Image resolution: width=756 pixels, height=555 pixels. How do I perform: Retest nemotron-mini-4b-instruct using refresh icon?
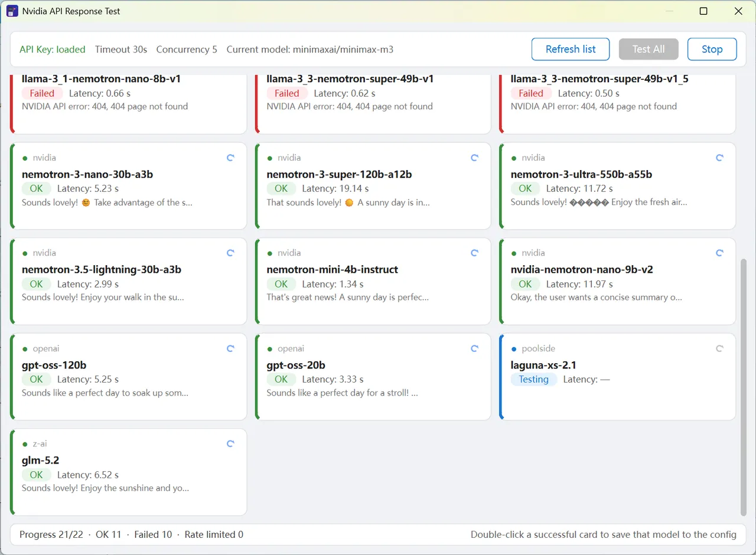[x=474, y=253]
